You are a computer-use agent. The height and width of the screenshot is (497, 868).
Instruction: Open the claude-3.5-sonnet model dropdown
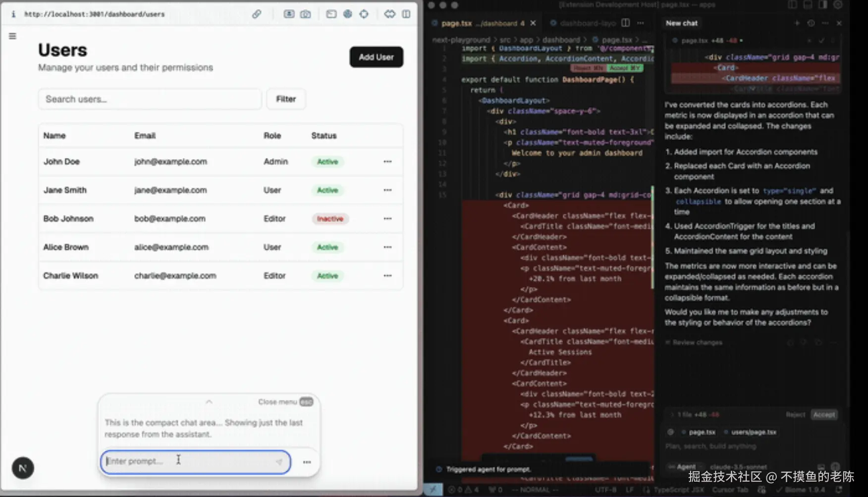pos(738,466)
